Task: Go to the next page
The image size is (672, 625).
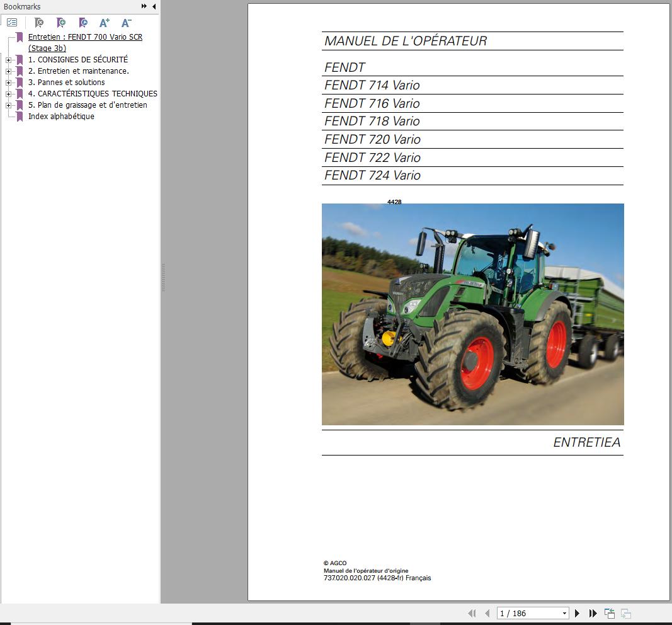Action: [x=578, y=613]
